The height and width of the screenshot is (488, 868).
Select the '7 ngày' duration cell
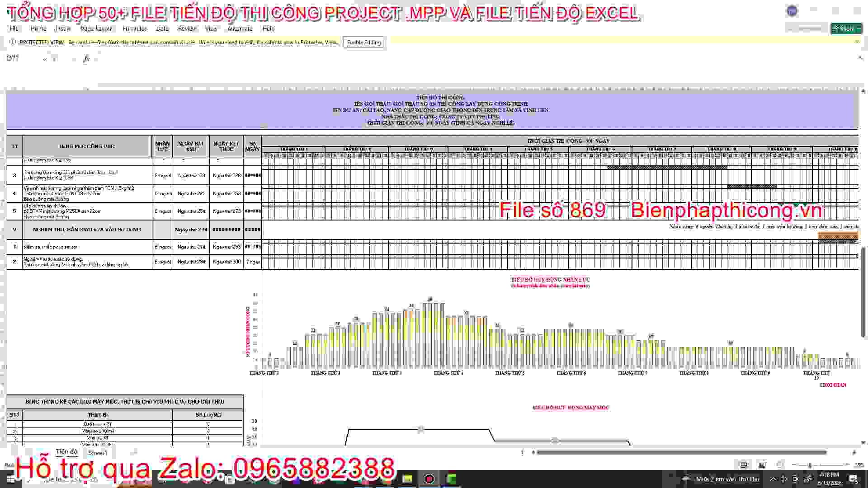252,262
